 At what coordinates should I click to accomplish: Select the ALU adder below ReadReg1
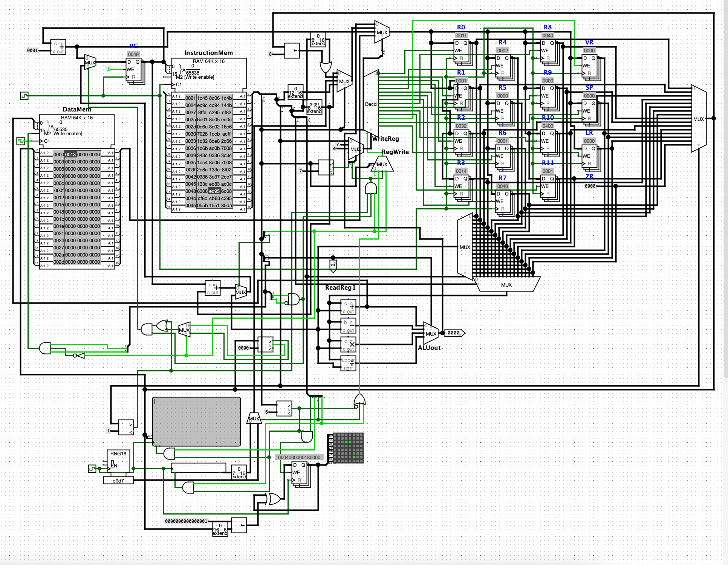click(348, 307)
